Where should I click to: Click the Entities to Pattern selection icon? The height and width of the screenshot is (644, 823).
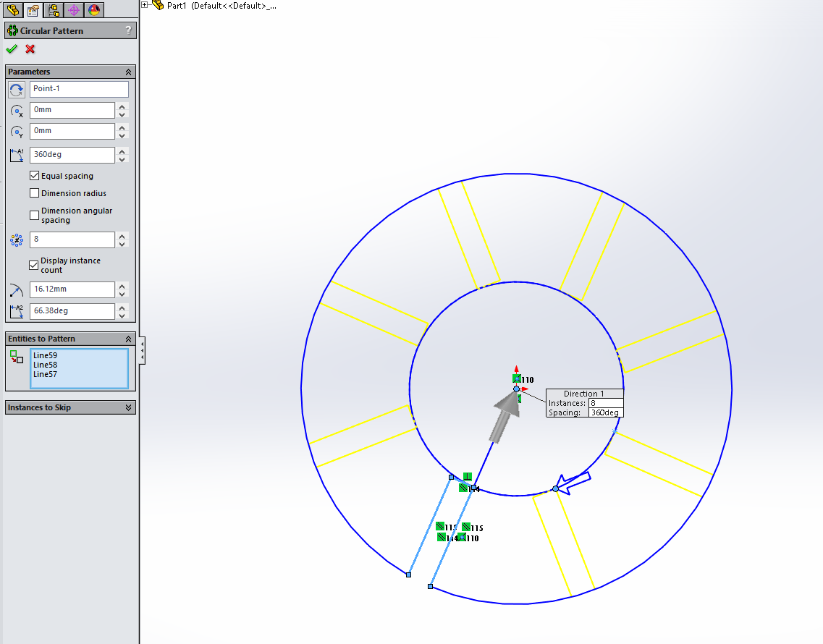[17, 357]
